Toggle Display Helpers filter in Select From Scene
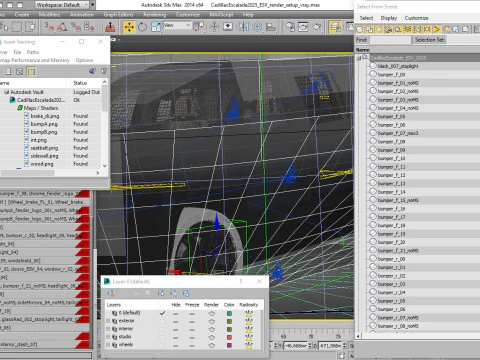The width and height of the screenshot is (480, 360). point(398,29)
